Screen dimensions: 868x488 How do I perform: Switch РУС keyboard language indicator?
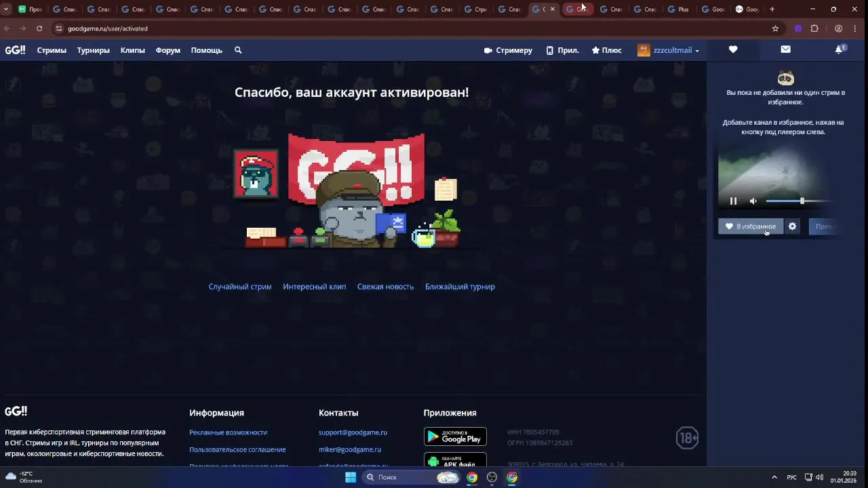coord(791,477)
